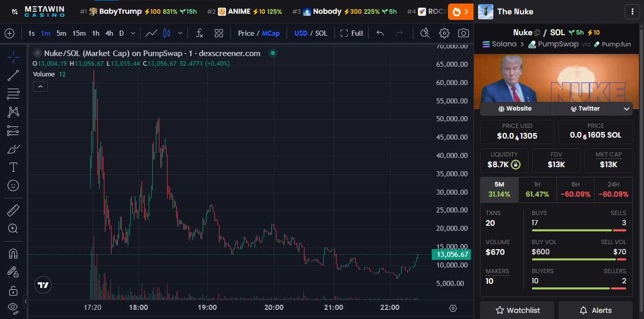Open the Fibonacci retracement tools
The image size is (644, 319).
13,94
